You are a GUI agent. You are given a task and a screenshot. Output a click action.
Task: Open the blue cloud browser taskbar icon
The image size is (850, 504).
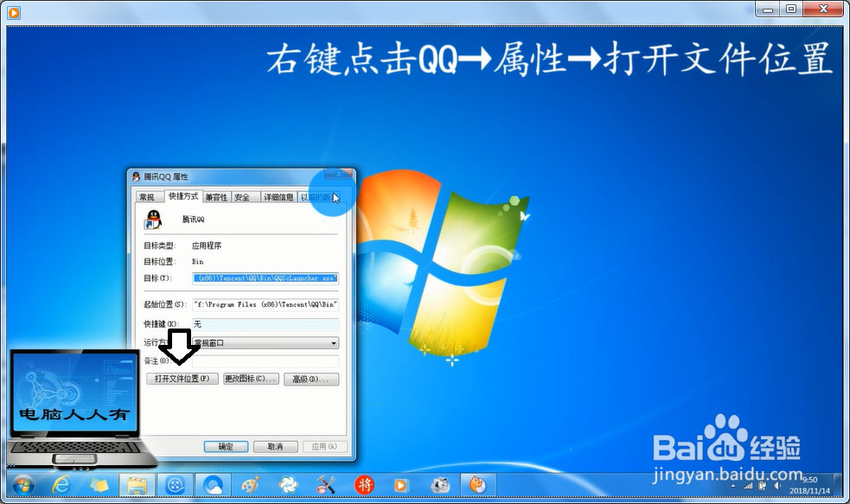click(213, 485)
